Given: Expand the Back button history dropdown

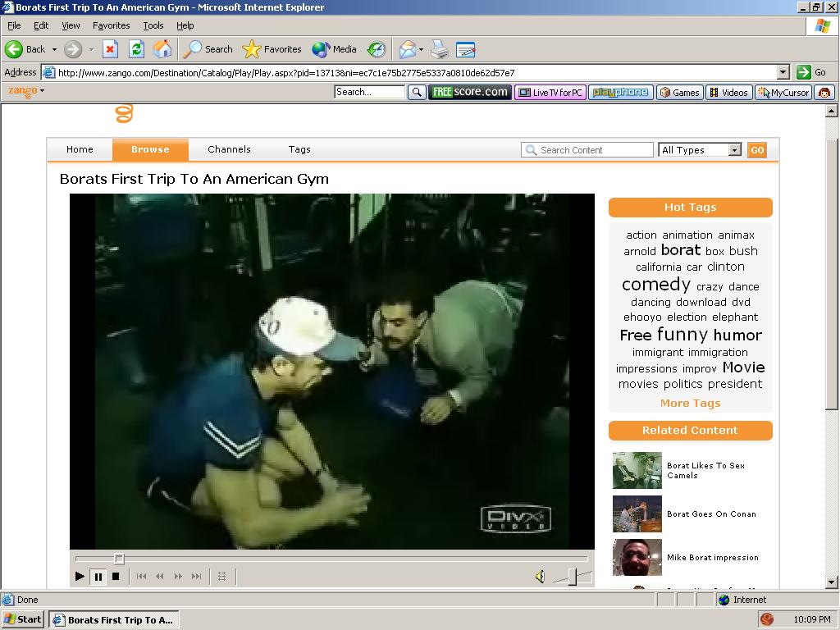Looking at the screenshot, I should tap(54, 49).
